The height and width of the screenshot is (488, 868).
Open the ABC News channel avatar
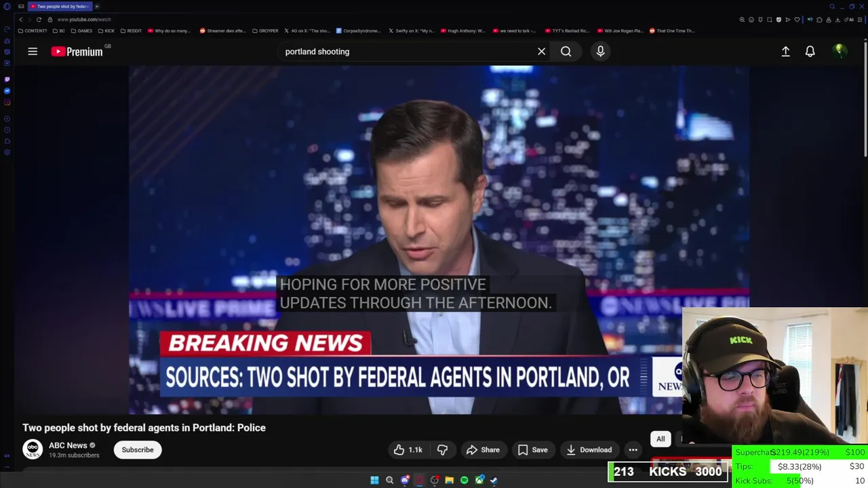[33, 449]
